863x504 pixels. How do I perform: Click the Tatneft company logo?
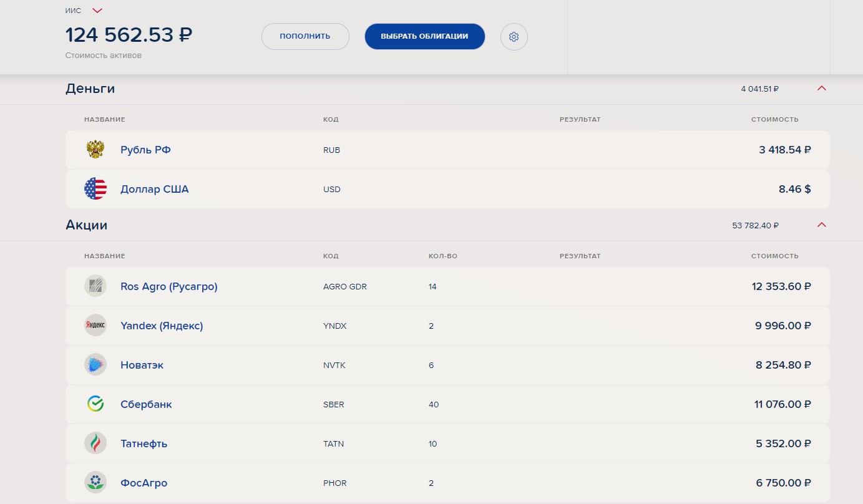point(95,443)
